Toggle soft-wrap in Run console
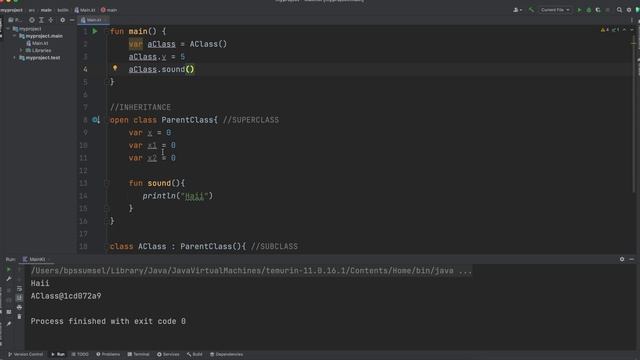This screenshot has height=360, width=640. point(19,289)
